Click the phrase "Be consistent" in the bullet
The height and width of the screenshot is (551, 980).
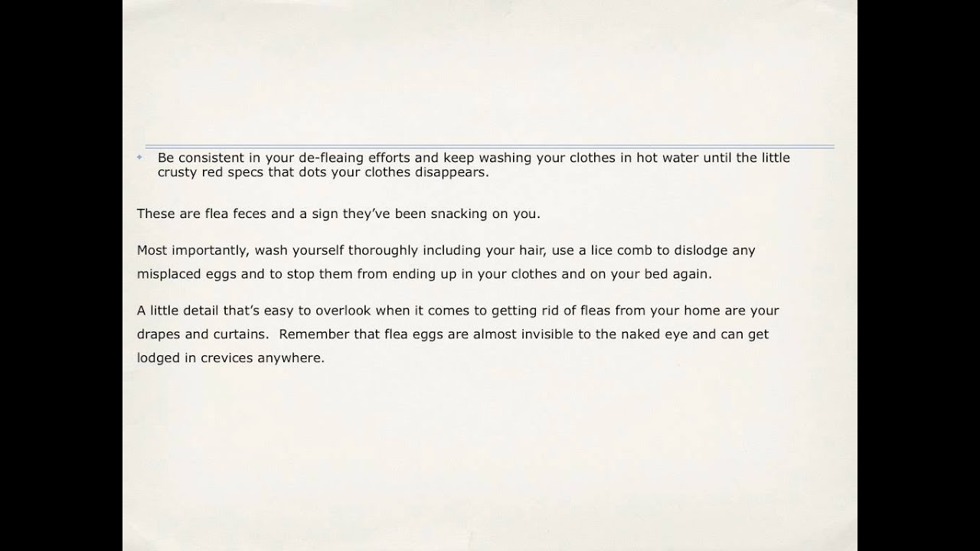pyautogui.click(x=195, y=158)
